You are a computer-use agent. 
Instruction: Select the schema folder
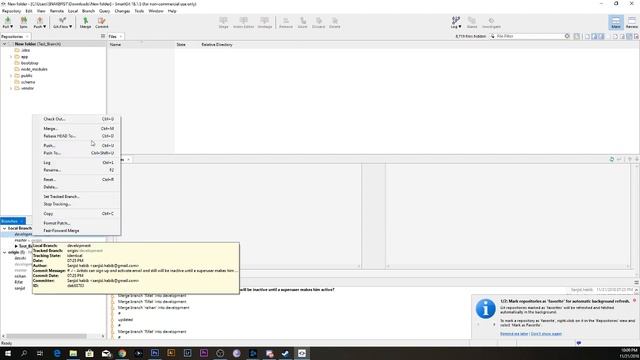28,82
